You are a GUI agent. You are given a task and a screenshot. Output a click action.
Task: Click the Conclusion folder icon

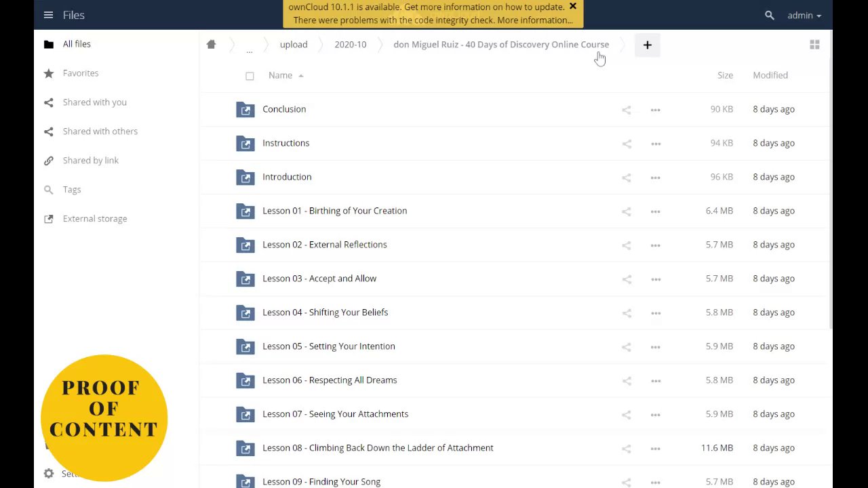(x=245, y=109)
